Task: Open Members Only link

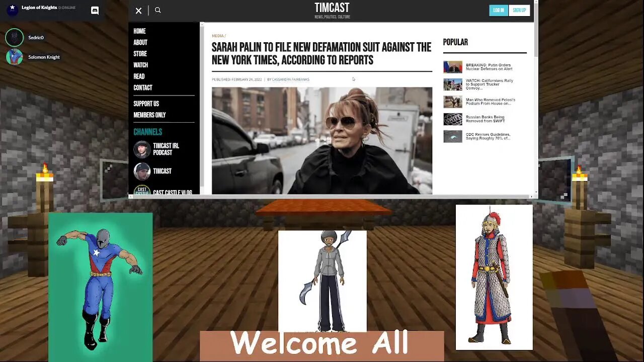Action: [x=149, y=115]
